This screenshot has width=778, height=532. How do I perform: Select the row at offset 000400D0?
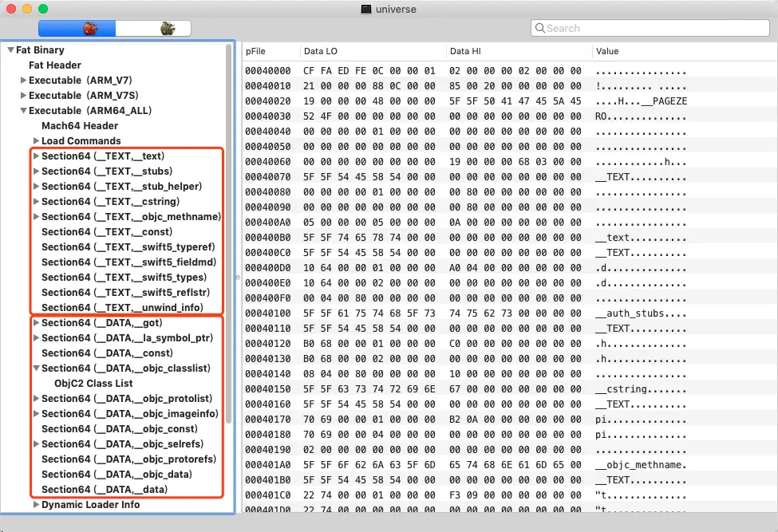(510, 268)
